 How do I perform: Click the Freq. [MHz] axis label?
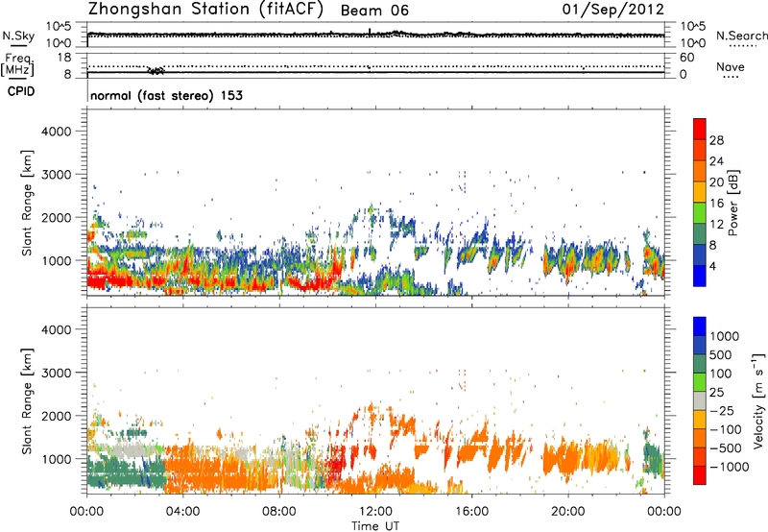point(17,65)
